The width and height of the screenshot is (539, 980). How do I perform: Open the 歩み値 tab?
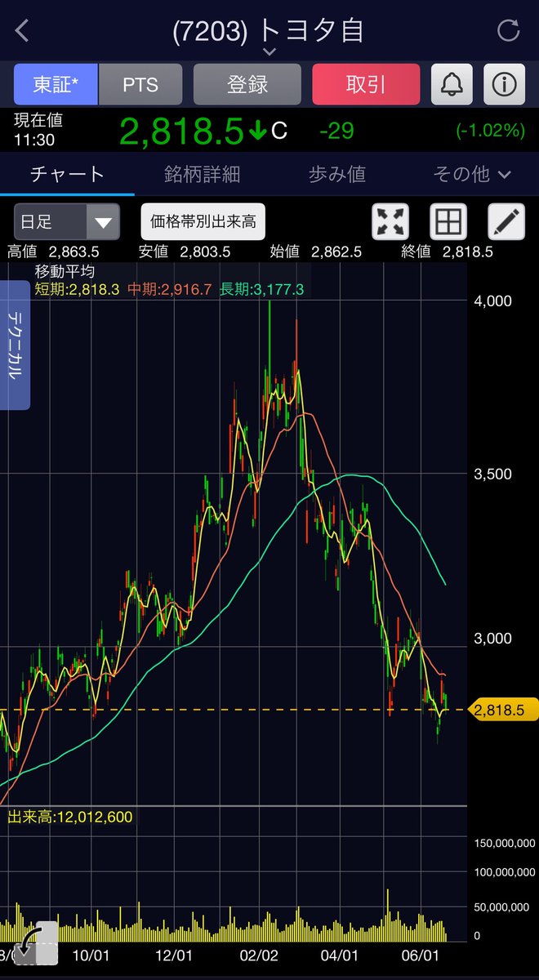pyautogui.click(x=337, y=174)
